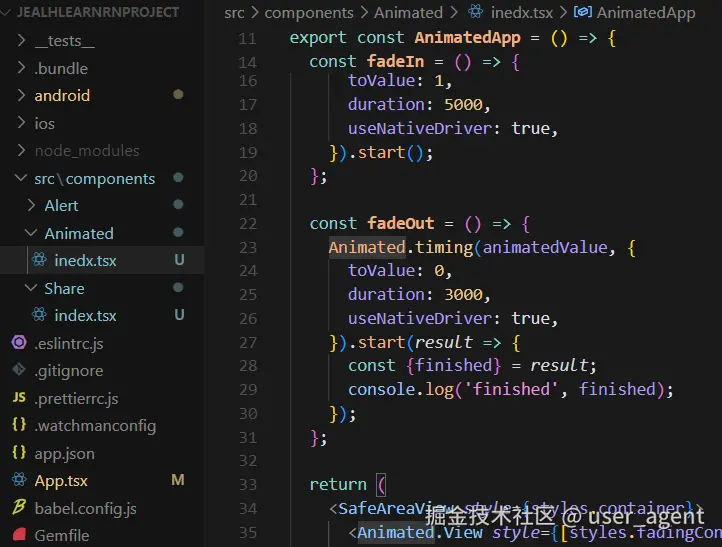
Task: Click the fadeOut function name
Action: click(401, 223)
